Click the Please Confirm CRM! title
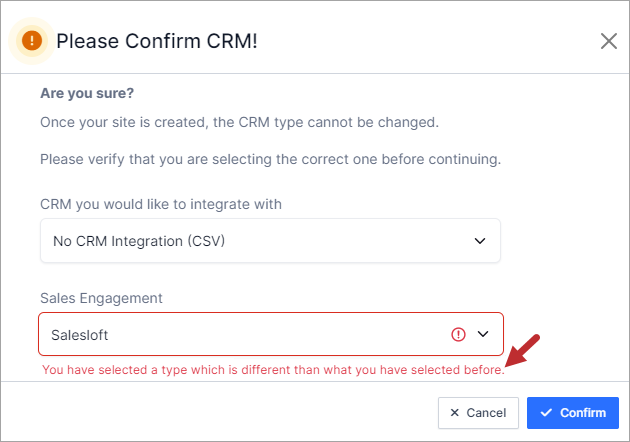Screen dimensions: 630x442 coord(157,41)
